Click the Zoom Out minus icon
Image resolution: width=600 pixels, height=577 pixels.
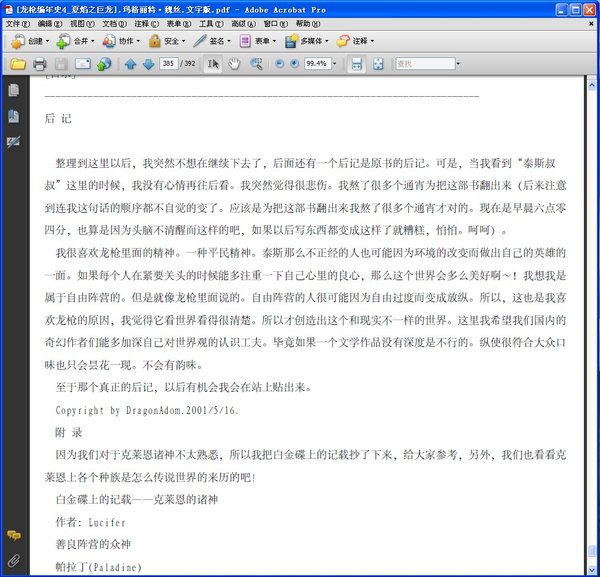(280, 64)
